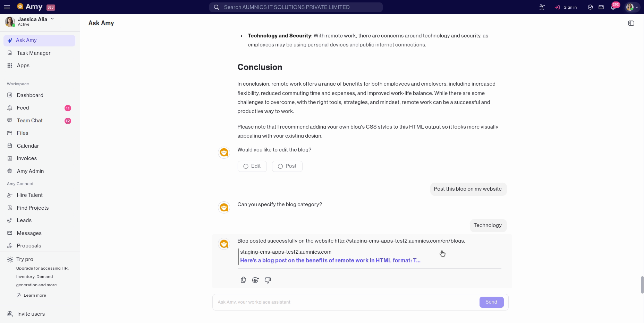Click the emoji reaction icon
Image resolution: width=644 pixels, height=323 pixels.
(255, 280)
